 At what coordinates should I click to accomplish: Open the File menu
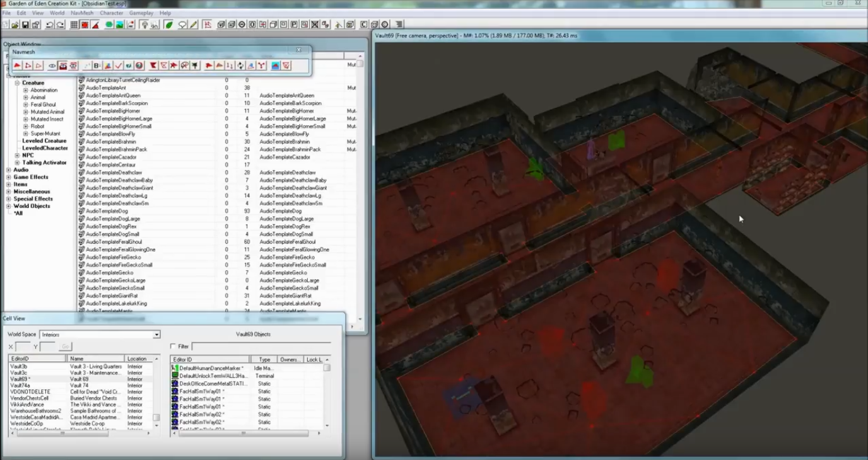click(6, 13)
